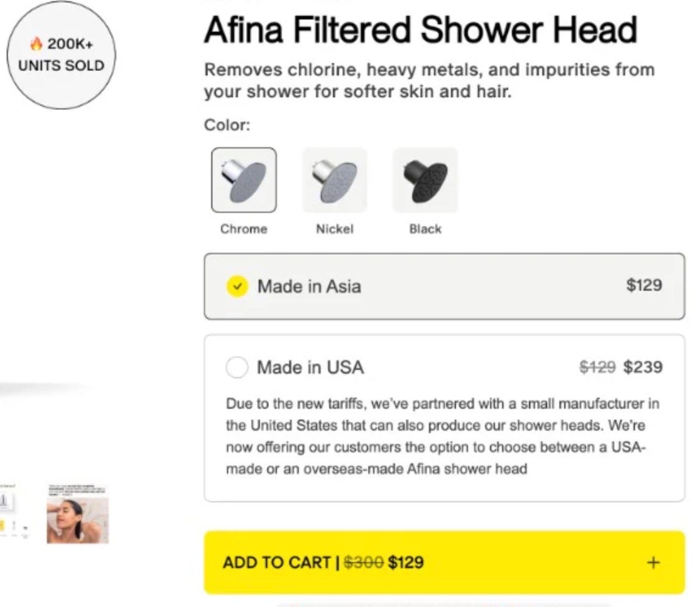Select the Made in USA radio option
700x607 pixels.
[x=237, y=367]
